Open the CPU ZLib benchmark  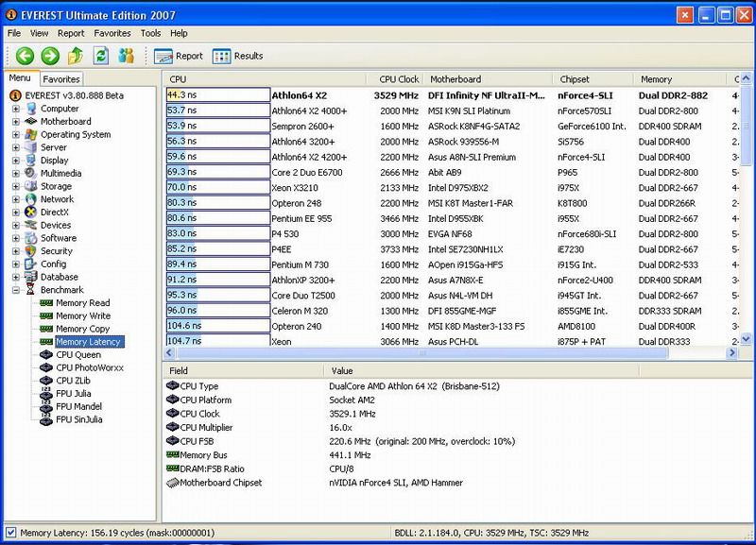tap(73, 381)
